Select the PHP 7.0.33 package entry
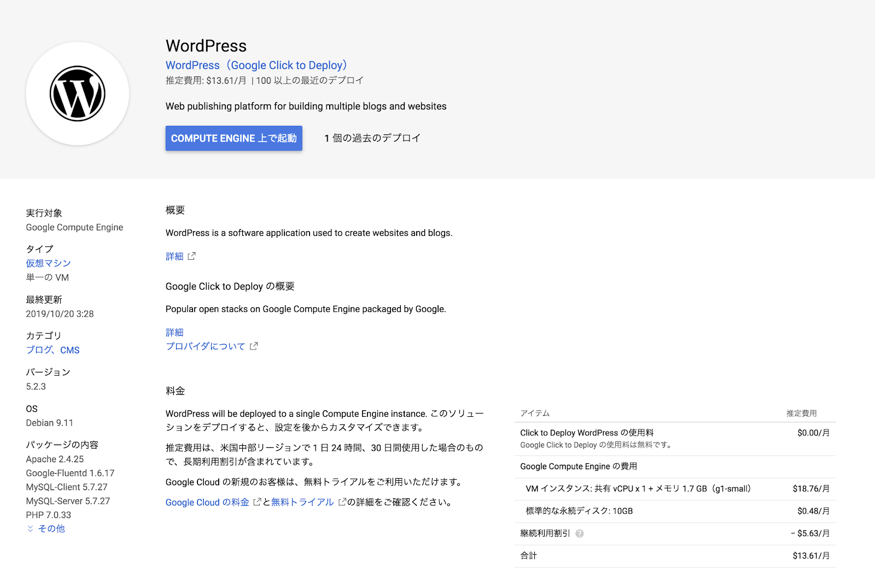 click(49, 515)
